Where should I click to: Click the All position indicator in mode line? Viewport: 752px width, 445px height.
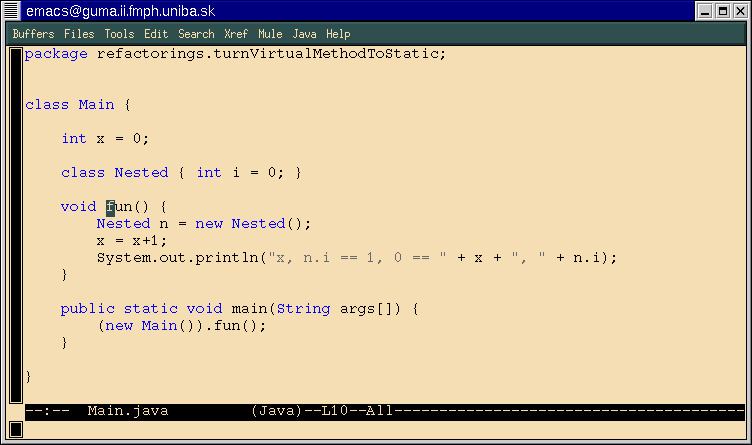pos(379,411)
